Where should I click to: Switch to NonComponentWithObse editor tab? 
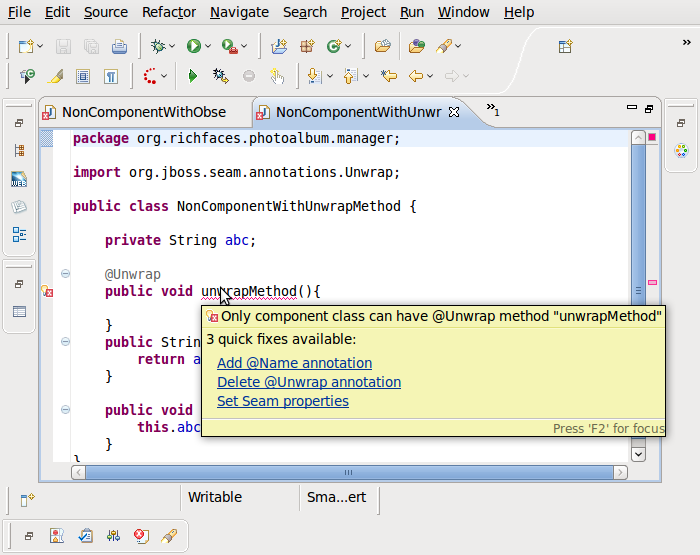tap(143, 112)
